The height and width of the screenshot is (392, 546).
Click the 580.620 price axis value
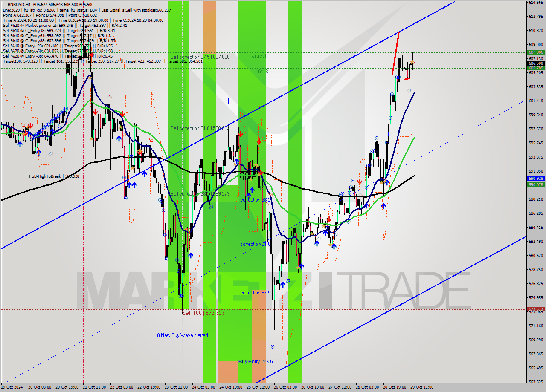536,256
